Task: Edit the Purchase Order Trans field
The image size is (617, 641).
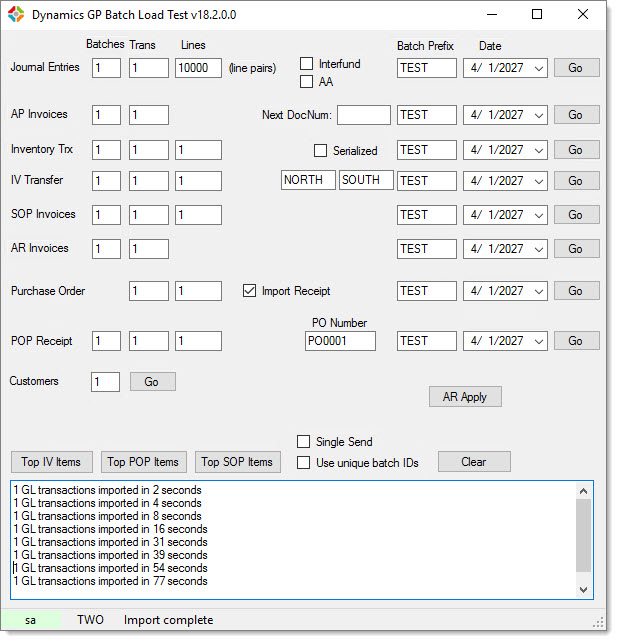Action: [x=149, y=291]
